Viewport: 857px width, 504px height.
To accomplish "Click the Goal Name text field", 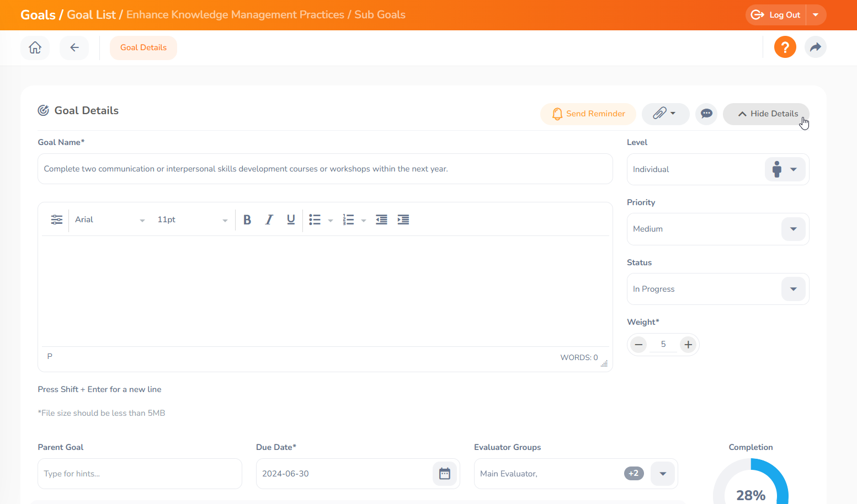I will point(325,169).
